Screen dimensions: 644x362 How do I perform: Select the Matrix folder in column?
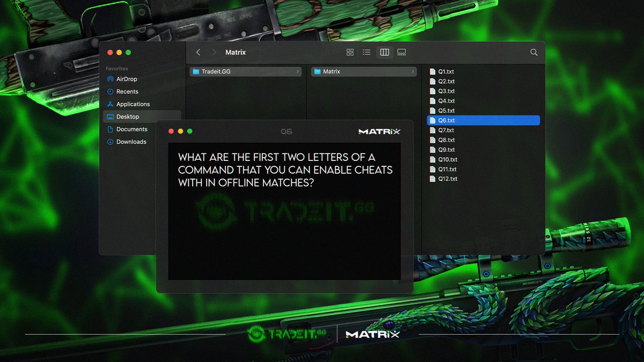click(x=364, y=71)
